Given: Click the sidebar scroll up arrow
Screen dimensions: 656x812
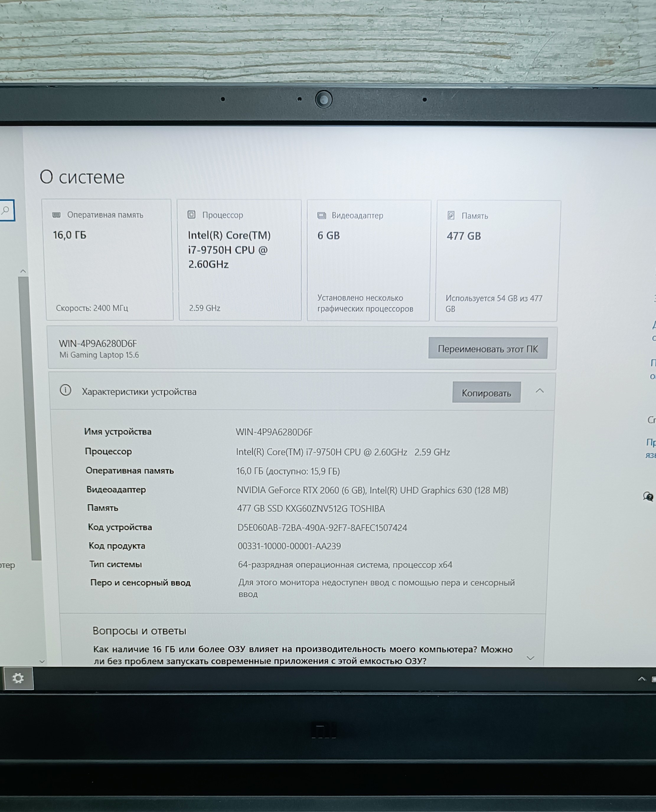Looking at the screenshot, I should (x=23, y=271).
